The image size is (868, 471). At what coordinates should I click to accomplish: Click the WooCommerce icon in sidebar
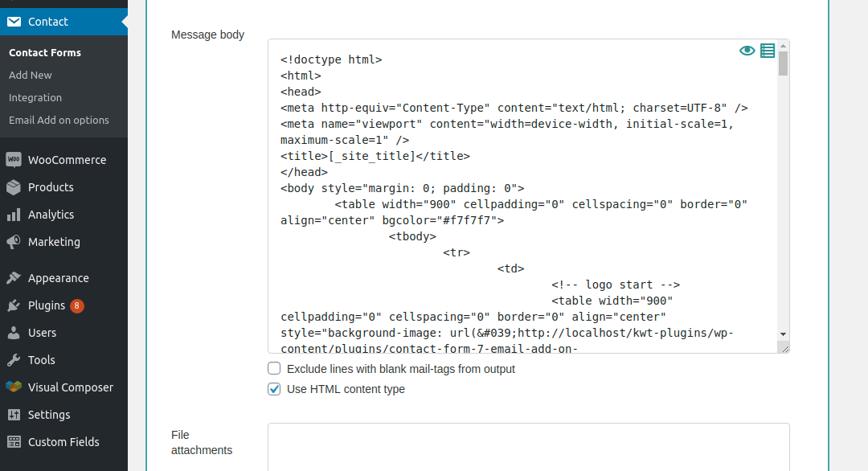14,160
